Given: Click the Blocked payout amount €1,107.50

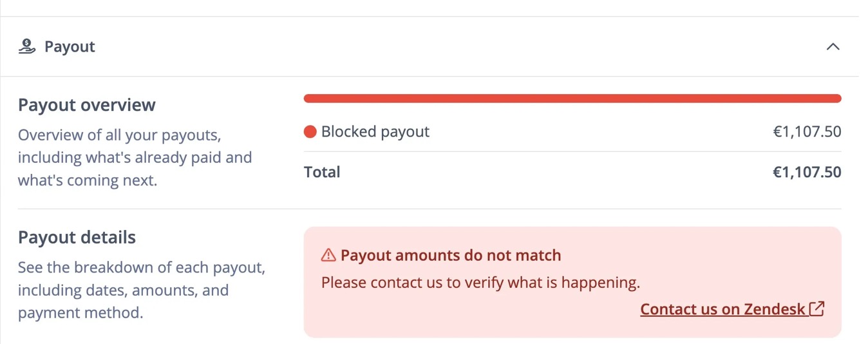Looking at the screenshot, I should click(x=807, y=132).
